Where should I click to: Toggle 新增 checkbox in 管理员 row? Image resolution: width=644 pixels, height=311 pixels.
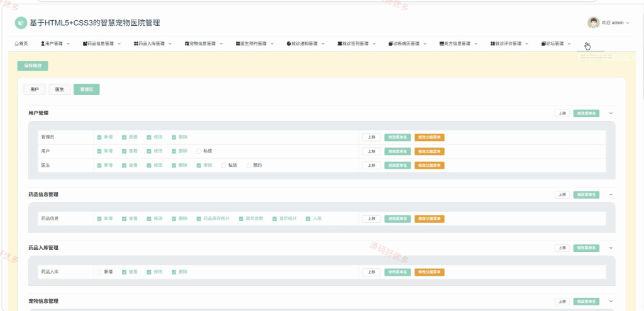point(99,137)
